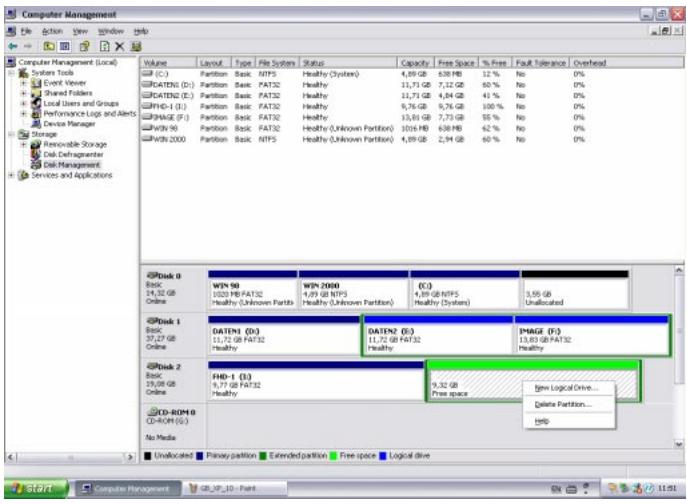Open the File menu
This screenshot has height=504, width=687.
tap(26, 31)
